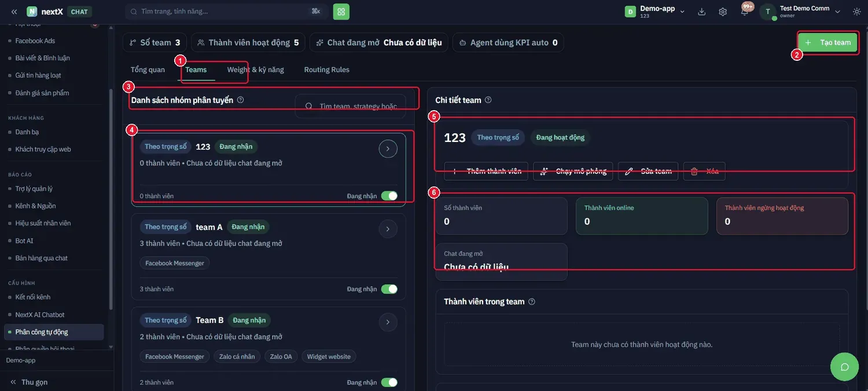Image resolution: width=868 pixels, height=391 pixels.
Task: Open Team B details arrow
Action: pos(388,322)
